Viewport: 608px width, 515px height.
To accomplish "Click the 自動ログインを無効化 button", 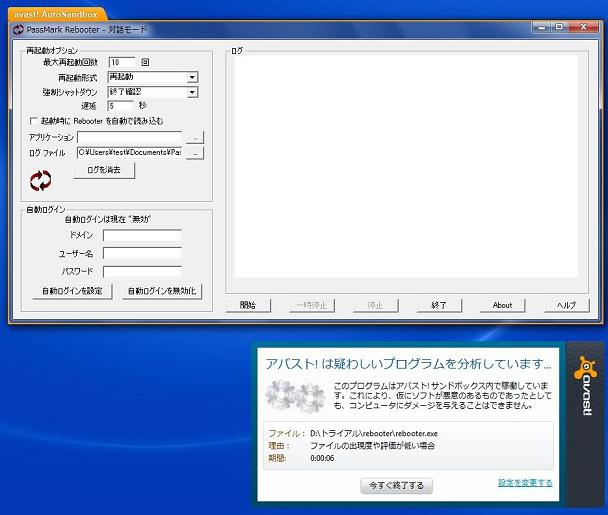I will (x=162, y=291).
